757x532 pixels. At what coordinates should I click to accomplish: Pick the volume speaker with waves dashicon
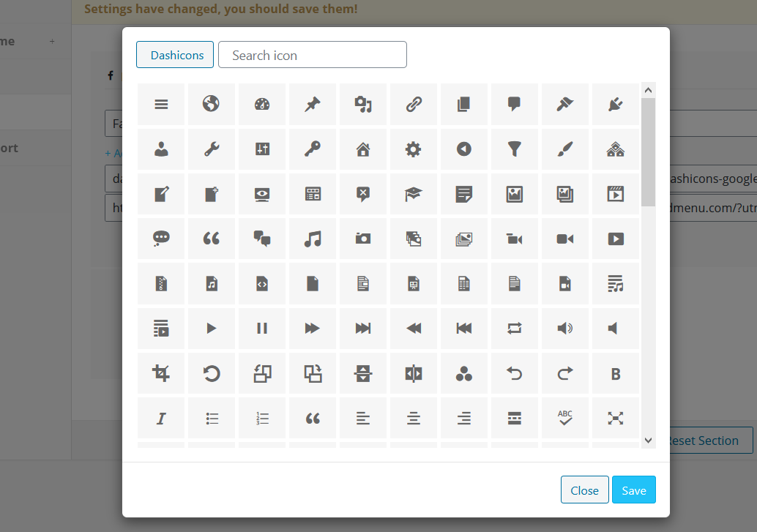coord(565,329)
